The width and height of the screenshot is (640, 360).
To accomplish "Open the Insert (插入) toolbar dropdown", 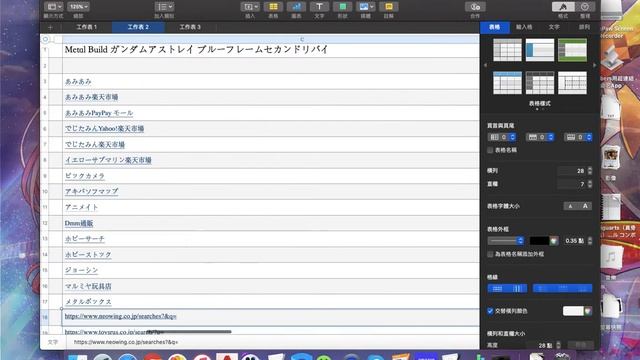I will (x=250, y=7).
